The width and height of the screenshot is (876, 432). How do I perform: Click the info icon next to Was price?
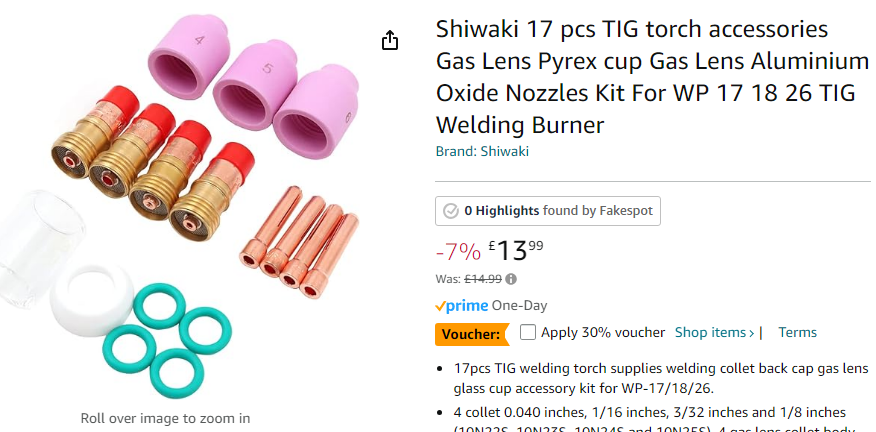pos(512,279)
